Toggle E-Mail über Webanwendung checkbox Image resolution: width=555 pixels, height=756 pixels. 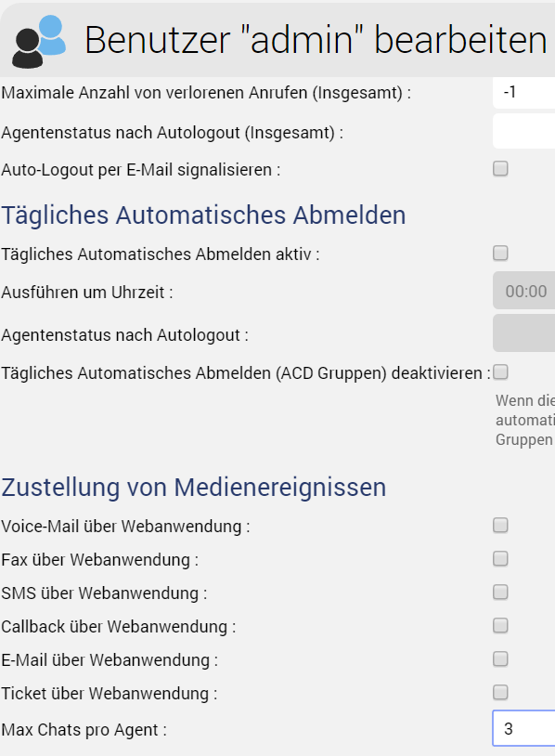(500, 658)
